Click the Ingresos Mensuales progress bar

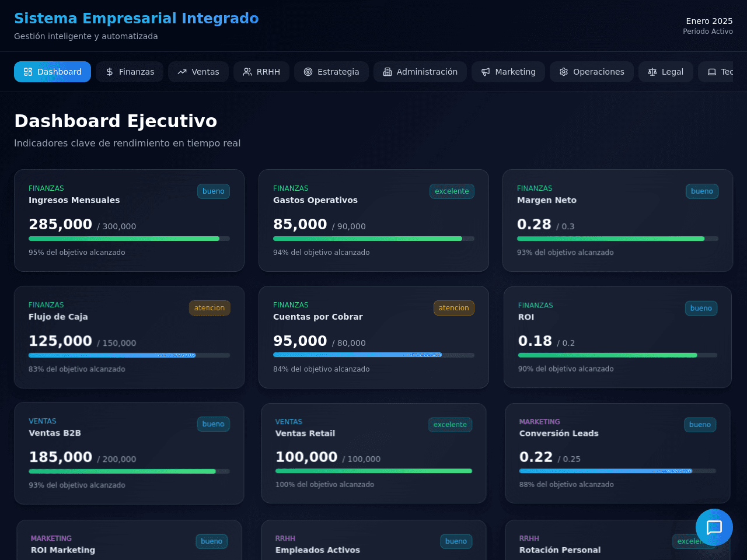point(129,239)
